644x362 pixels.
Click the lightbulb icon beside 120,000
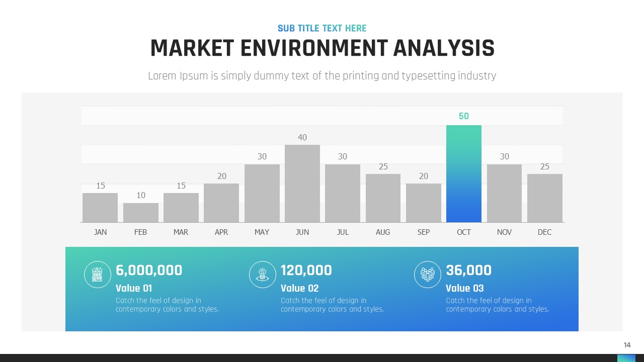coord(262,275)
